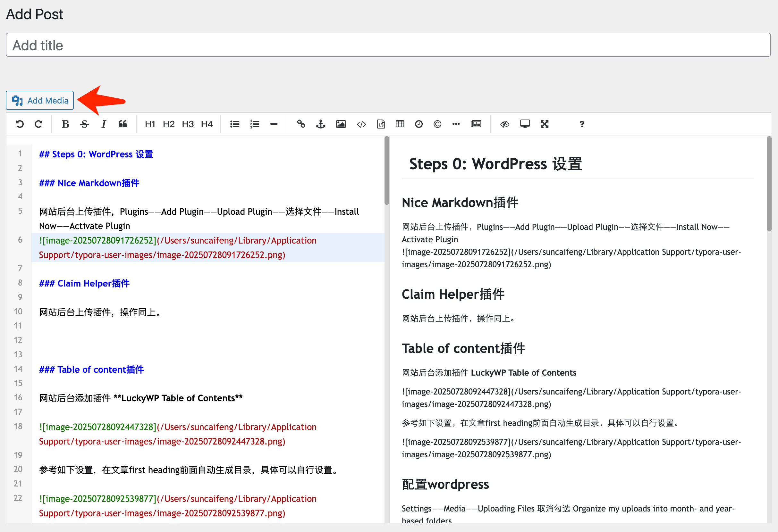Viewport: 778px width, 532px height.
Task: Apply H2 heading style
Action: coord(168,124)
